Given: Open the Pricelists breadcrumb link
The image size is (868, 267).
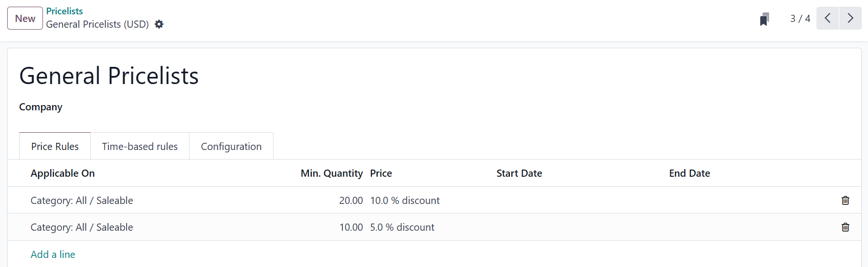Looking at the screenshot, I should [x=64, y=11].
